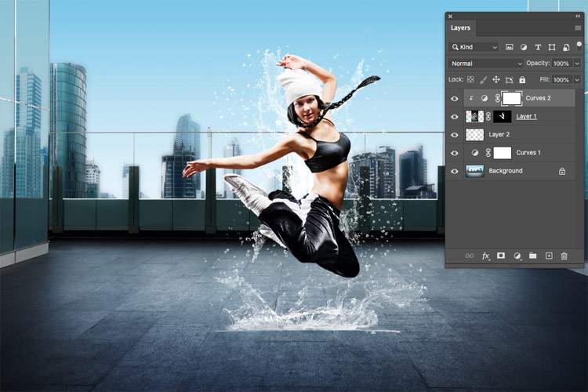Filter layers by type layers icon
The image size is (588, 392).
(538, 47)
